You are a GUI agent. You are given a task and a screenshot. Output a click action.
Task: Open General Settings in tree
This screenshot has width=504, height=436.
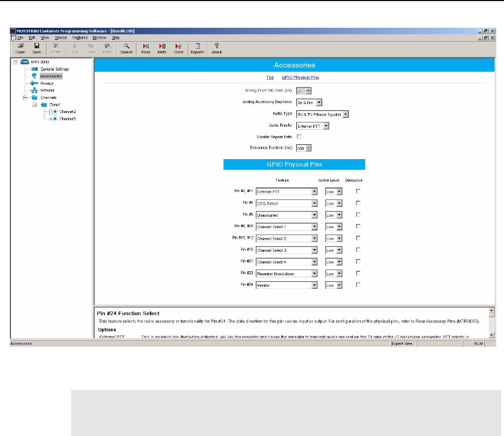click(x=55, y=69)
